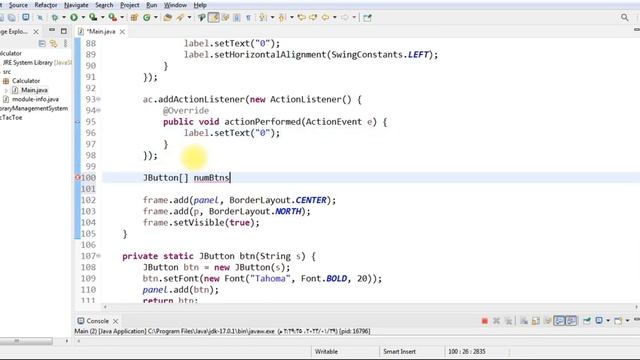Toggle Pin Console button

click(587, 321)
